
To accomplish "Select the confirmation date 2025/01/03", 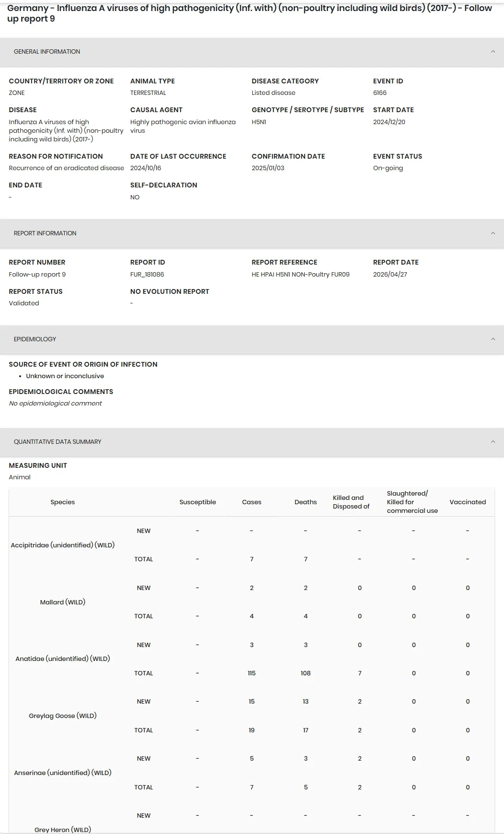I will tap(268, 168).
